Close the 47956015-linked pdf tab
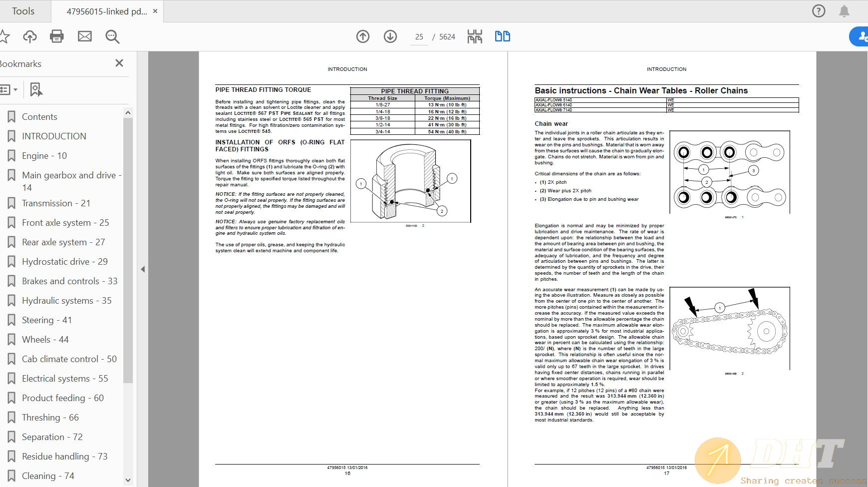Viewport: 868px width, 487px height. pyautogui.click(x=155, y=11)
